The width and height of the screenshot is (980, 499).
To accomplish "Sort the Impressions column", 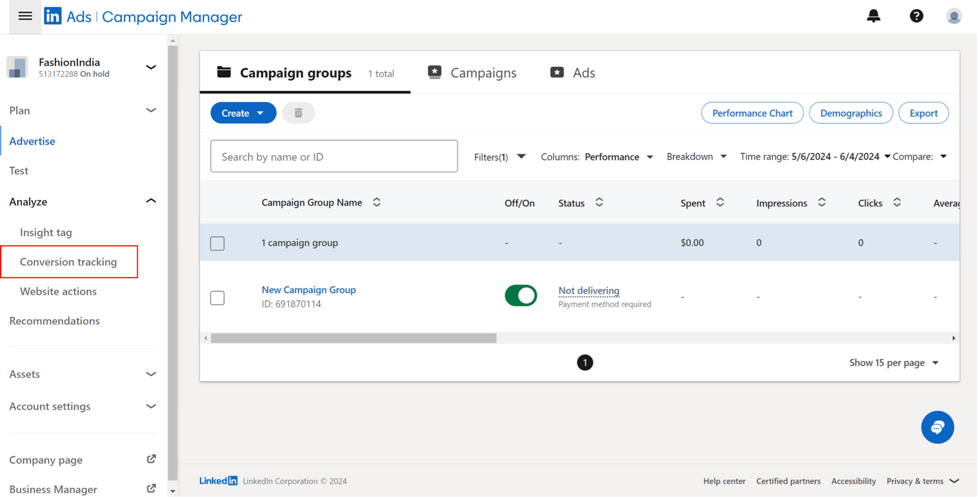I will coord(822,202).
